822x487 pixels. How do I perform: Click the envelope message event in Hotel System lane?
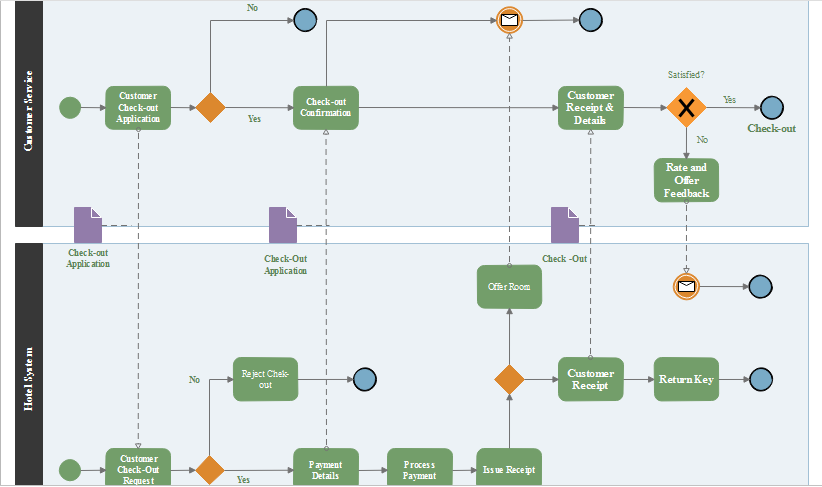point(686,287)
